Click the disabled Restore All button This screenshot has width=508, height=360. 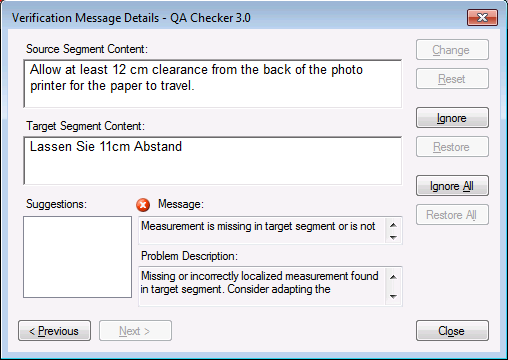(452, 215)
